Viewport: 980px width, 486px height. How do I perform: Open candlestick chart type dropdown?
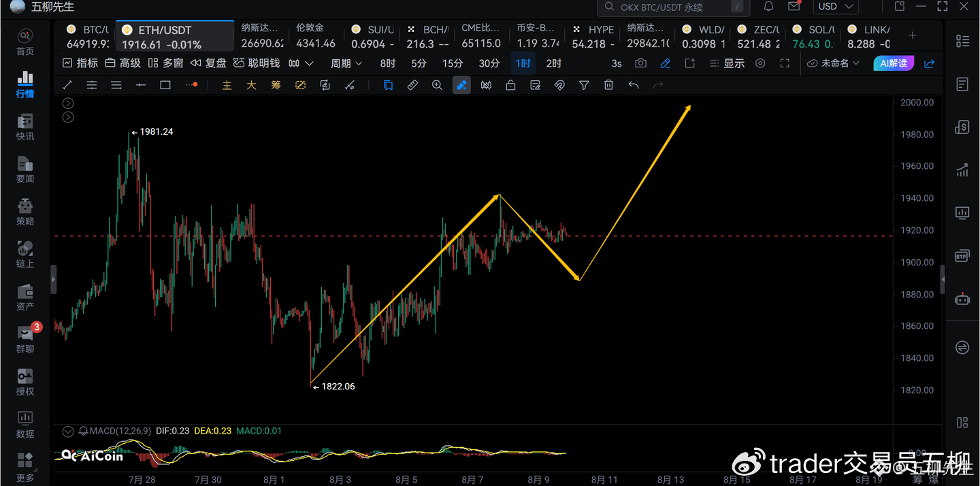pyautogui.click(x=301, y=63)
